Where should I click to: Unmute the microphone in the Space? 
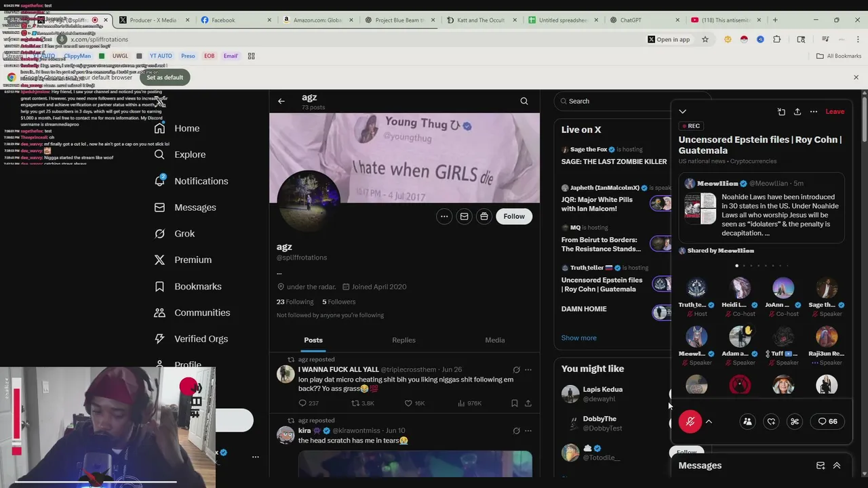point(690,422)
